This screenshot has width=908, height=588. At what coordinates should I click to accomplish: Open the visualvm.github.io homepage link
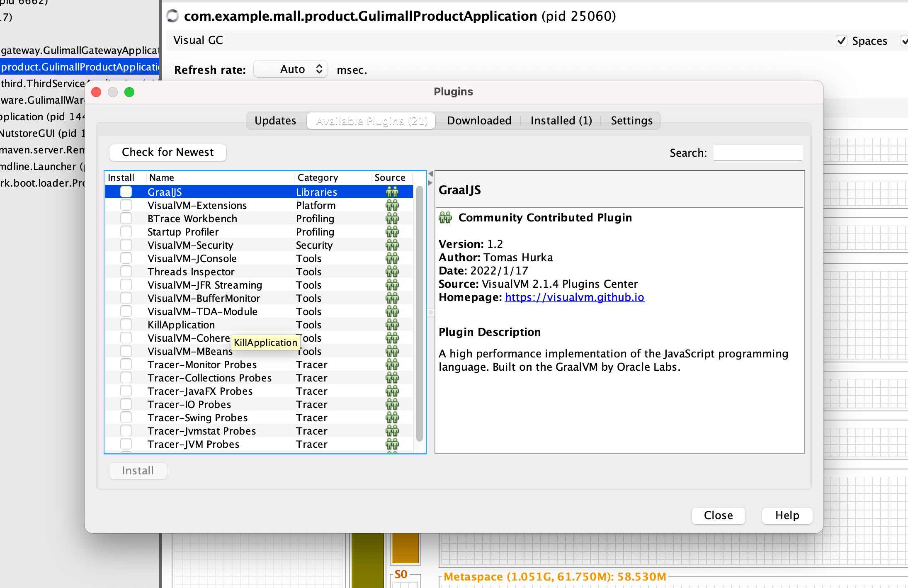point(574,297)
